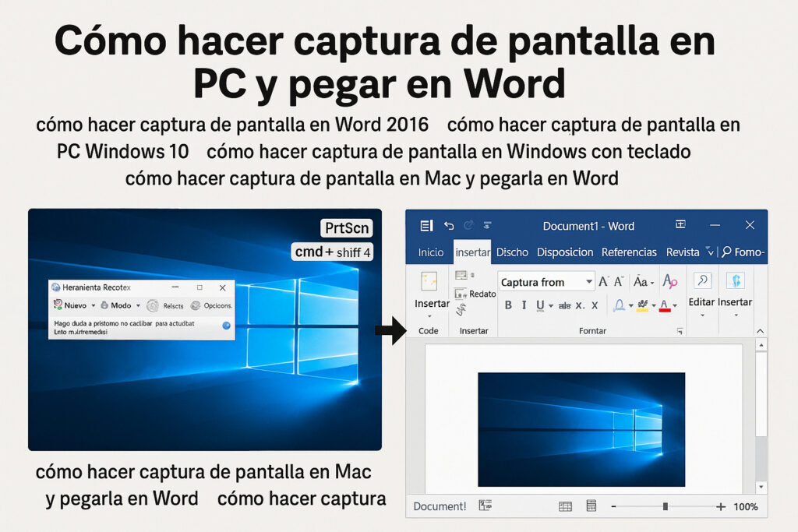This screenshot has height=532, width=798.
Task: Click the Nuevo button in Heranienta Recotex
Action: pos(76,305)
